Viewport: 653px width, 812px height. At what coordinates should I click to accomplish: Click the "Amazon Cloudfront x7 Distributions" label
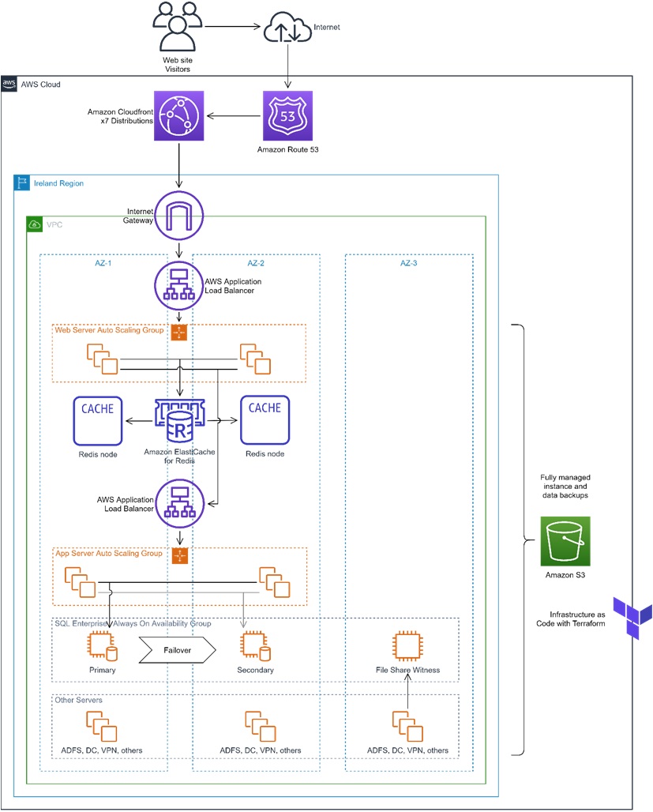click(121, 116)
